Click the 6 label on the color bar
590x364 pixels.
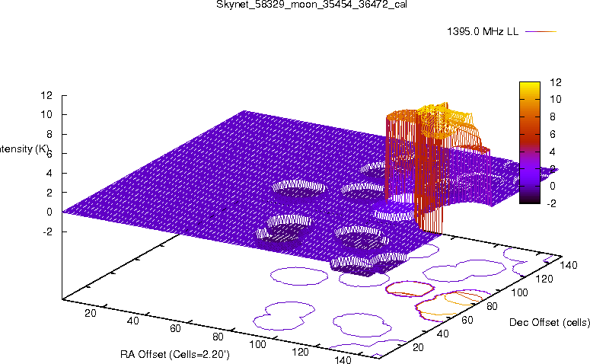[553, 134]
